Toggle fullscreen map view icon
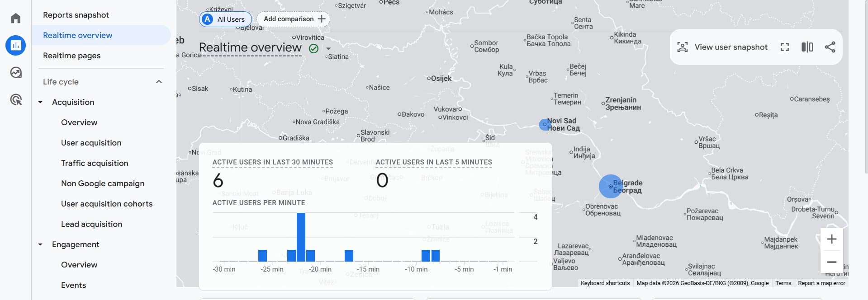The height and width of the screenshot is (300, 868). [785, 47]
